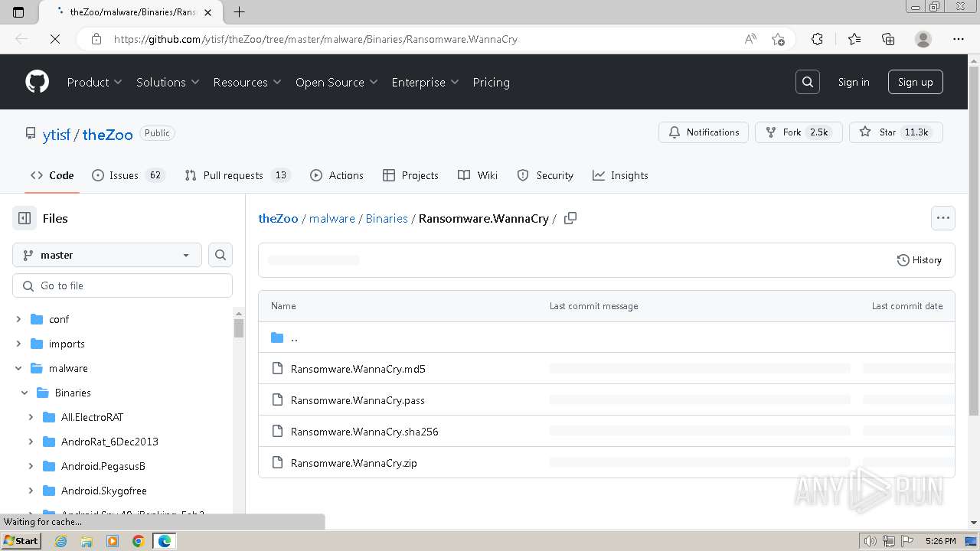Screen dimensions: 980x551
Task: Expand the conf folder in tree
Action: click(x=18, y=319)
